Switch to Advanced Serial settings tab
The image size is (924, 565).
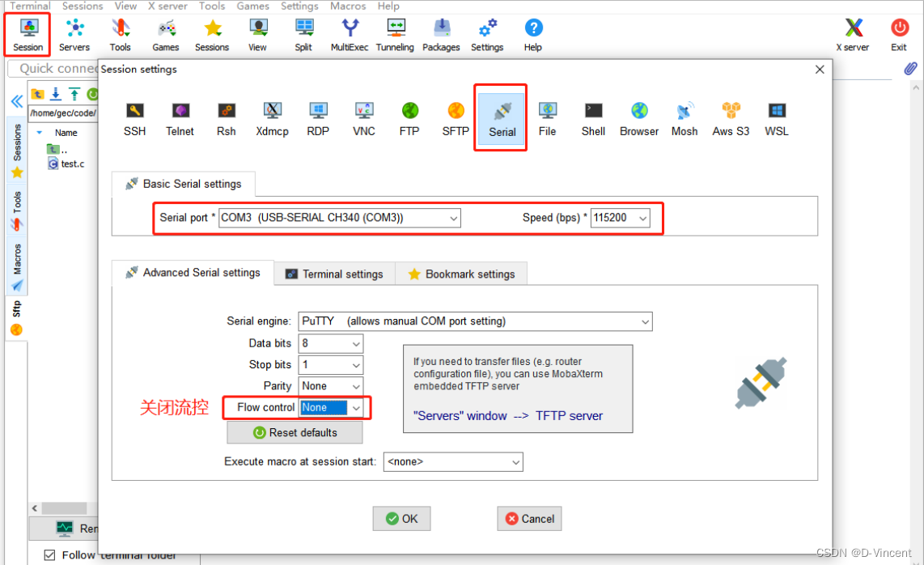point(193,273)
